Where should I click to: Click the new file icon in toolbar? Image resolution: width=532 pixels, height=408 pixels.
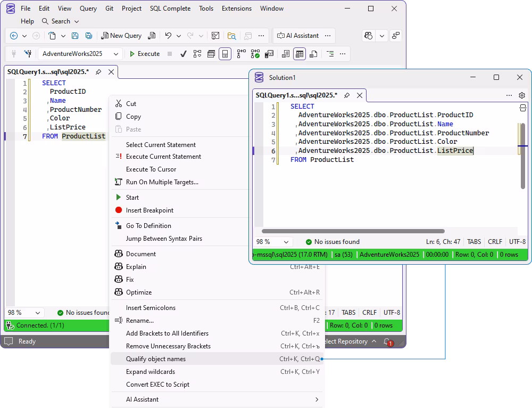pos(52,36)
